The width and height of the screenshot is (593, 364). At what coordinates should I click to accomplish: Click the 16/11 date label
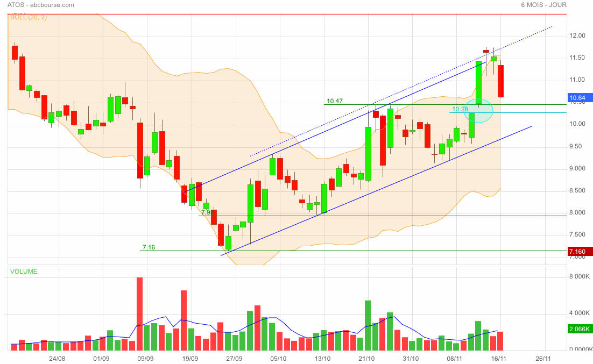(x=499, y=359)
